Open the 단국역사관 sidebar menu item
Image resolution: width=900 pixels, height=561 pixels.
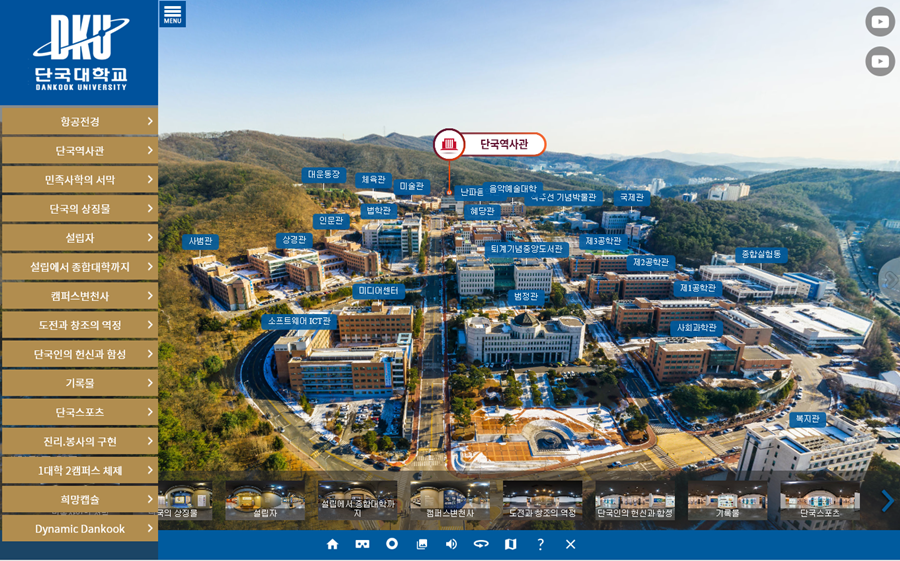80,150
